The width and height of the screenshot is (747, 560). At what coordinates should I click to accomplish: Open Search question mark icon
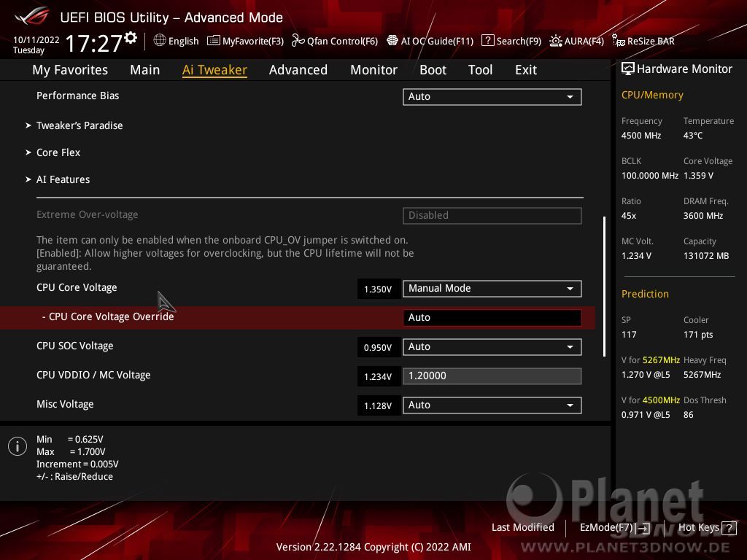(x=487, y=41)
